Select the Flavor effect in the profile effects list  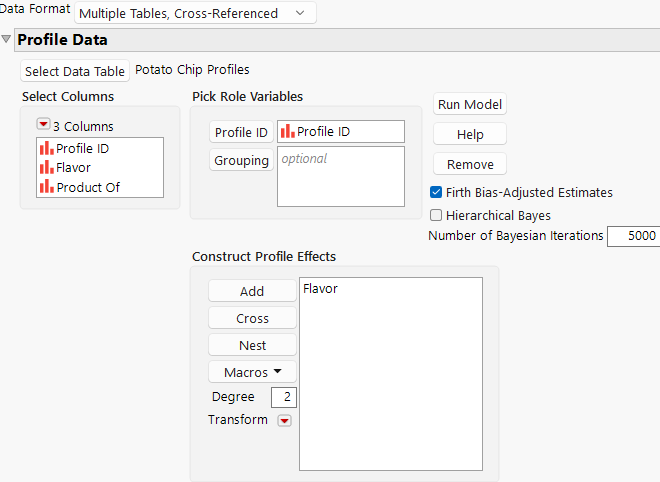coord(320,289)
